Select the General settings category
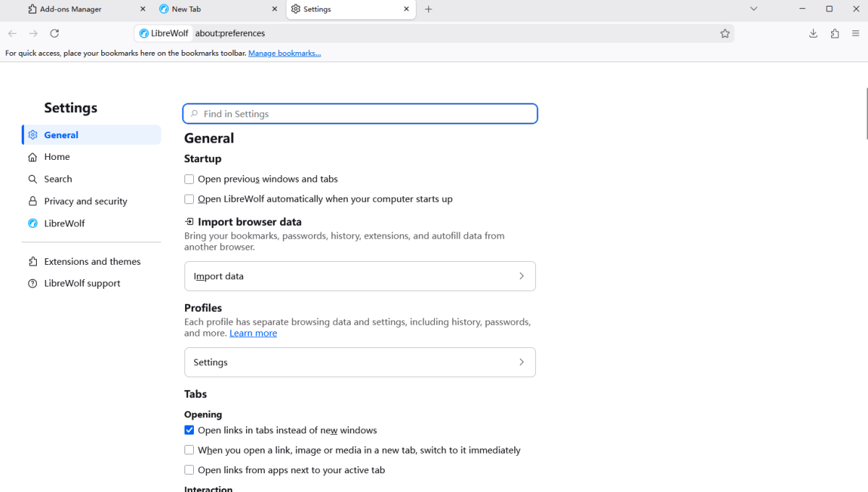Screen dimensions: 868x492 [x=91, y=135]
